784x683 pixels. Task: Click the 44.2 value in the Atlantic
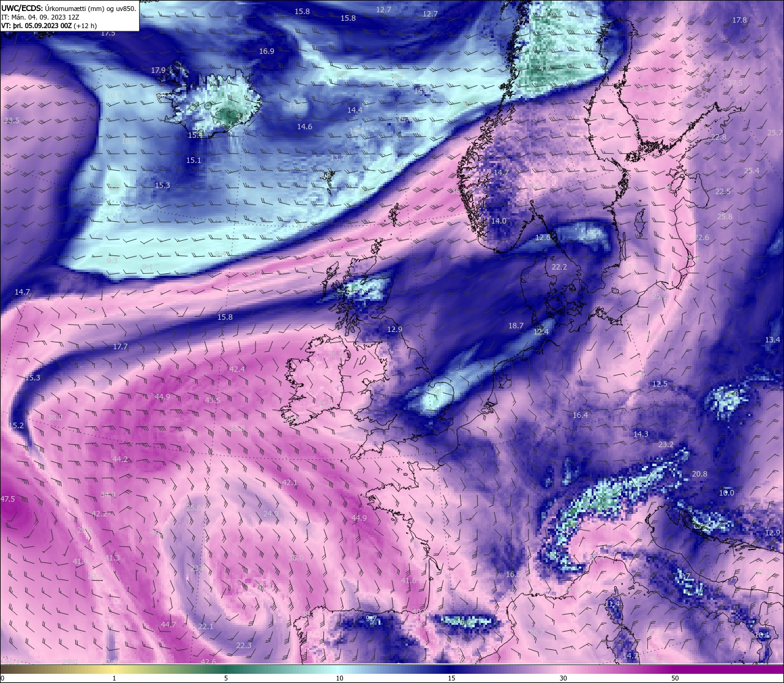(x=120, y=459)
